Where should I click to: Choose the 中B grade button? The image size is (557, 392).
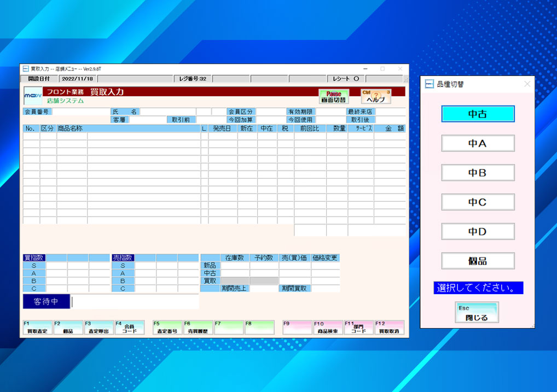pos(478,173)
